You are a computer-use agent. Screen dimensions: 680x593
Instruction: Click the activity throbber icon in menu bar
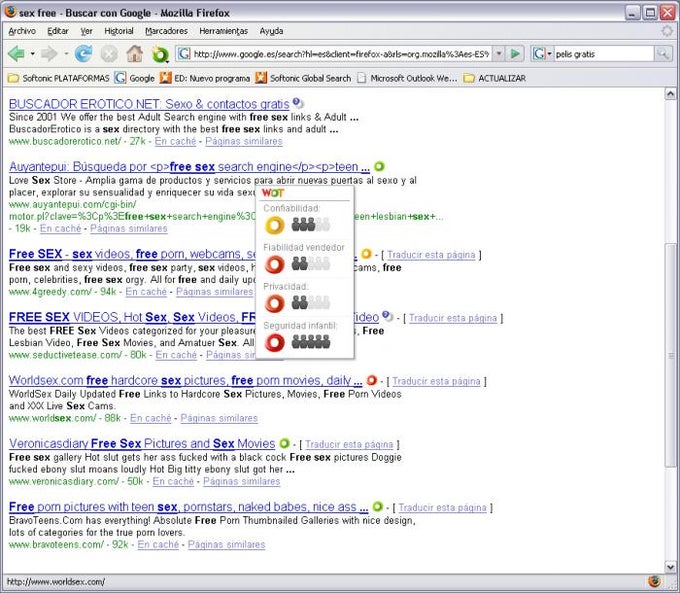666,31
